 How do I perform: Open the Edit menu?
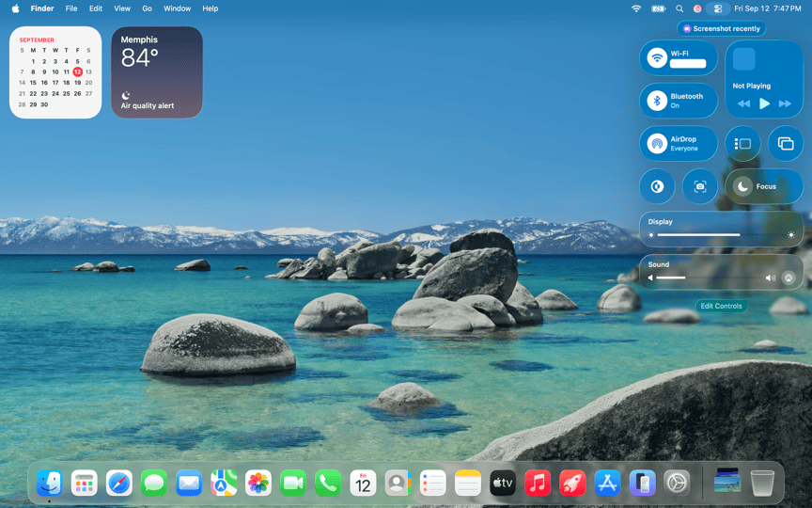click(96, 8)
